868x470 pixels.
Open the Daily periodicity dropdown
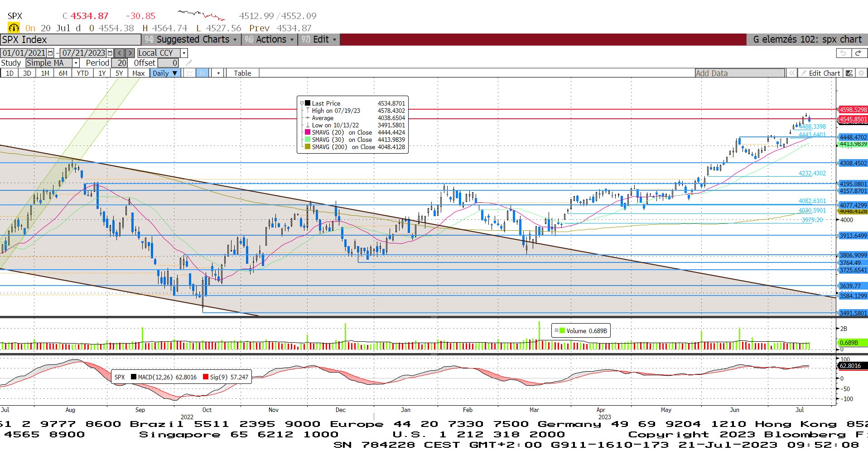point(165,73)
